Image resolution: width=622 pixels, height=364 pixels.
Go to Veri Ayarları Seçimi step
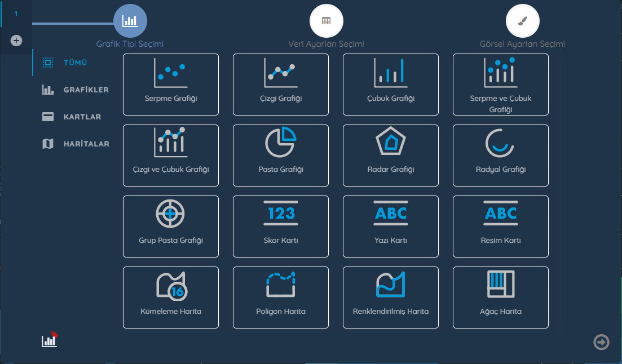click(x=326, y=21)
